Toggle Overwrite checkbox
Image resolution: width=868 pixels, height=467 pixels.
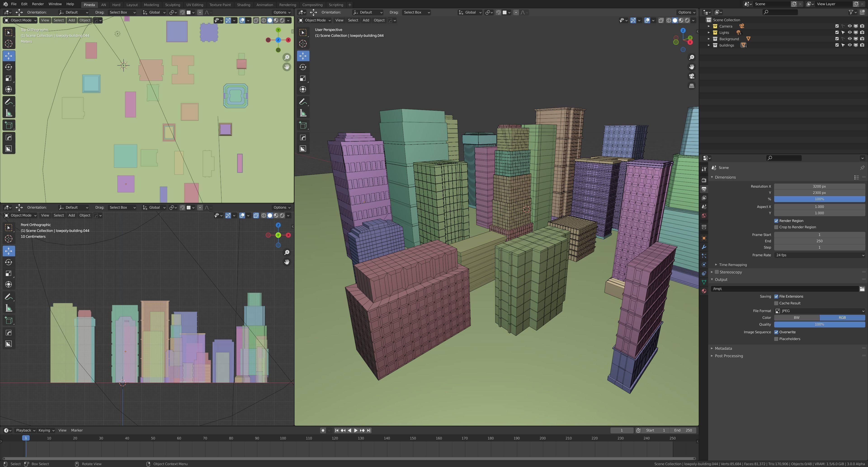[776, 332]
